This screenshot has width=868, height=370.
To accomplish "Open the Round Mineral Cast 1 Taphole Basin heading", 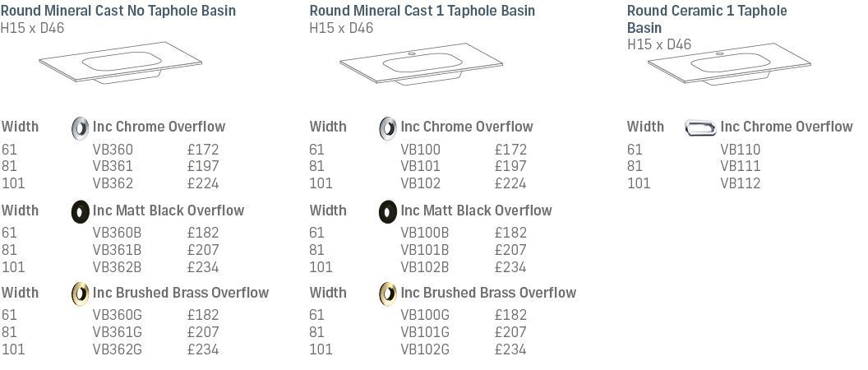I will [x=422, y=11].
